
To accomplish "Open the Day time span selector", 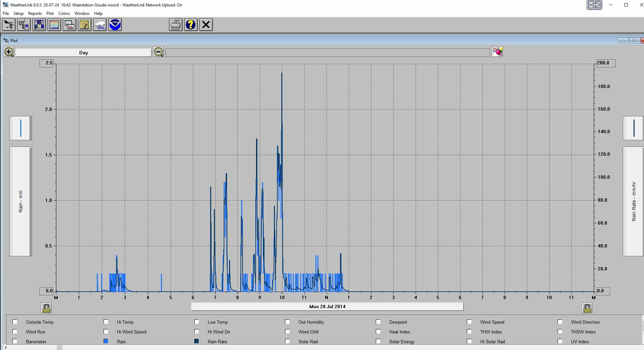I will click(x=84, y=53).
